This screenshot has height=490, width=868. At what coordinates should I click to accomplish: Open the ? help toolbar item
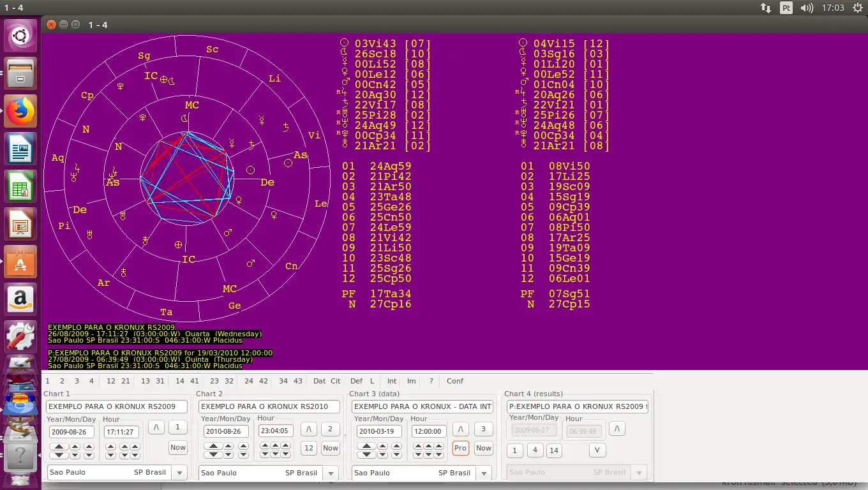[431, 381]
